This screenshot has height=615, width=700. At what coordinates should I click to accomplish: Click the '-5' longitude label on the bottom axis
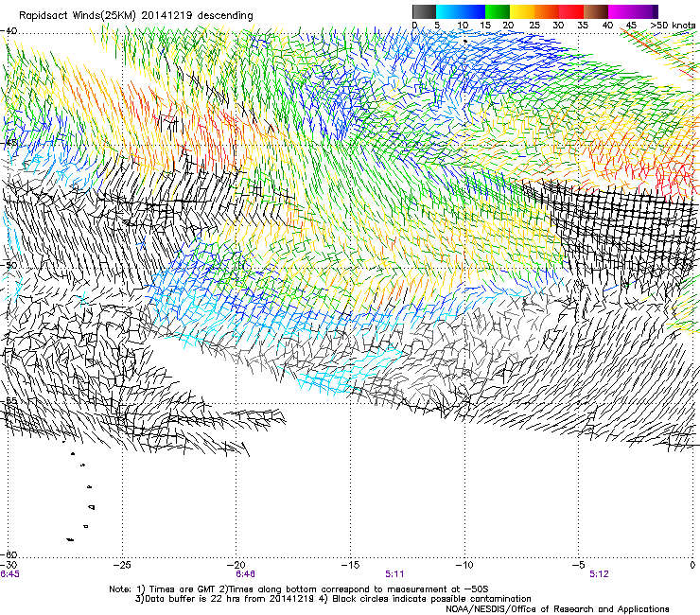(x=578, y=566)
